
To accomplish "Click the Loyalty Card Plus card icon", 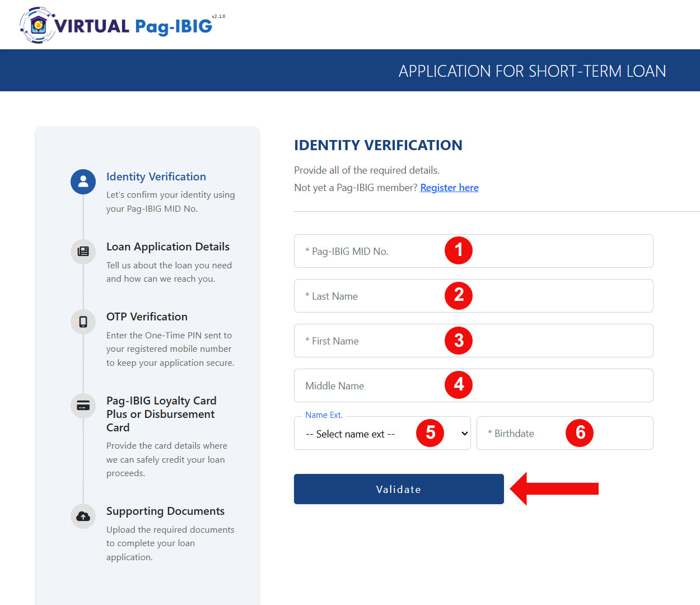I will pyautogui.click(x=83, y=406).
